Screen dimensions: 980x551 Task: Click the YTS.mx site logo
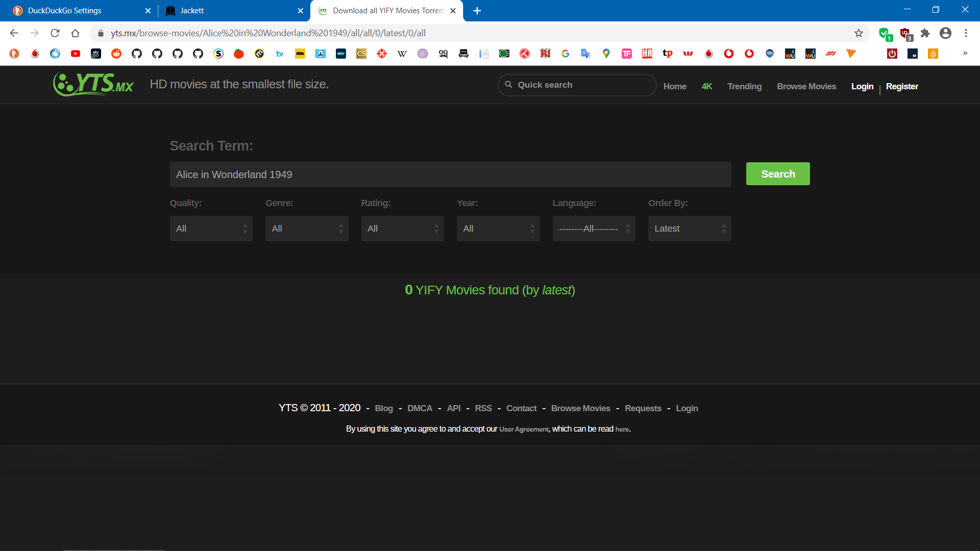[93, 84]
